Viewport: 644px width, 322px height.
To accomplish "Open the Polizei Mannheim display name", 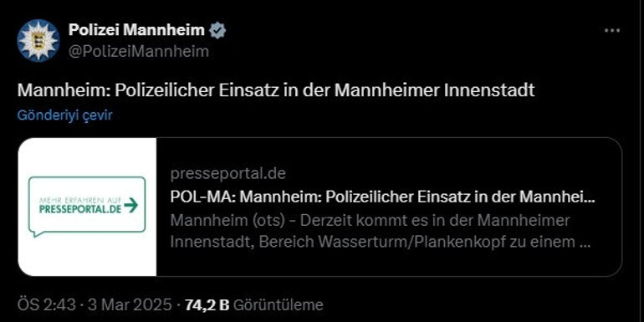I will click(136, 29).
